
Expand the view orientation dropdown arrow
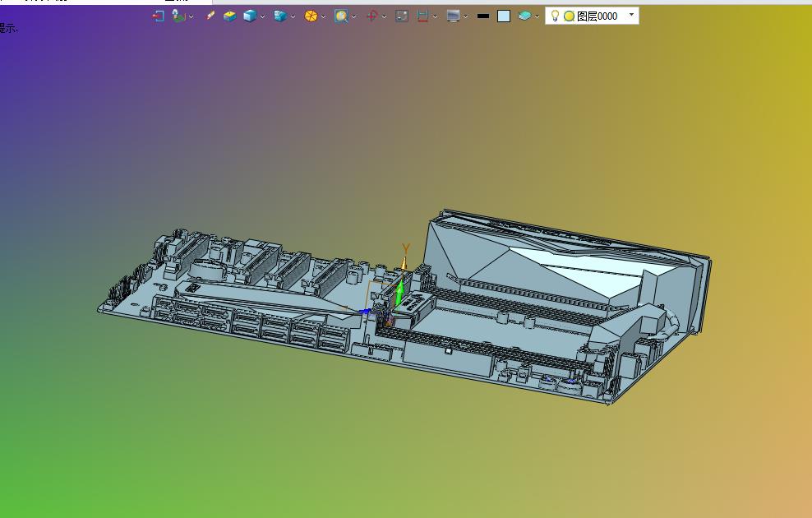(x=293, y=16)
